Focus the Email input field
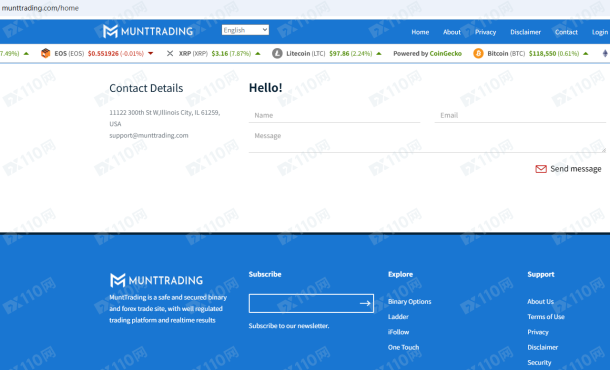610x370 pixels. (520, 116)
